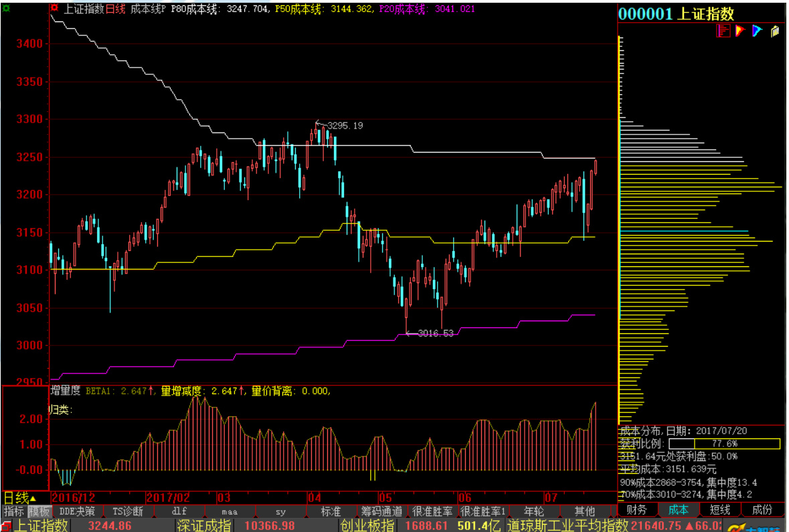Expand the 其他 indicator list

tap(584, 511)
